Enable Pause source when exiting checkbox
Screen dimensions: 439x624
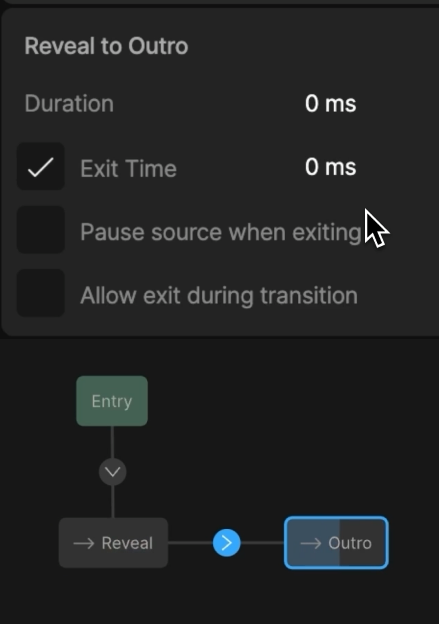[x=41, y=230]
